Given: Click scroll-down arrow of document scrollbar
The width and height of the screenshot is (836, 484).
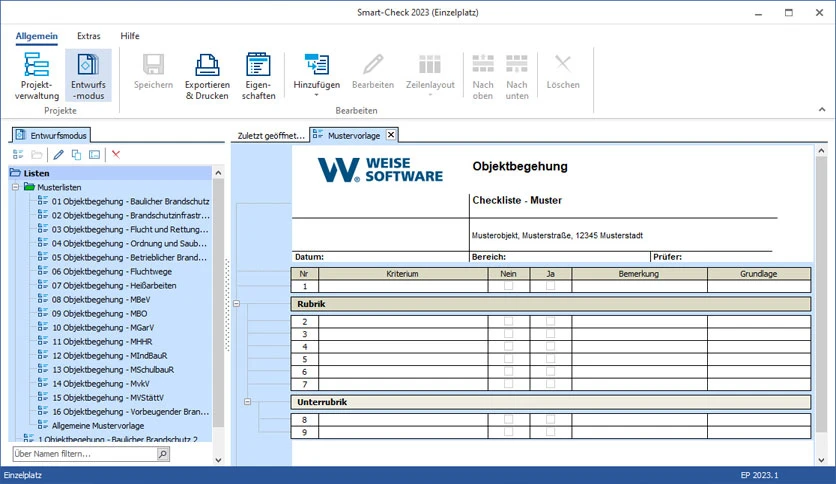Looking at the screenshot, I should click(x=822, y=459).
